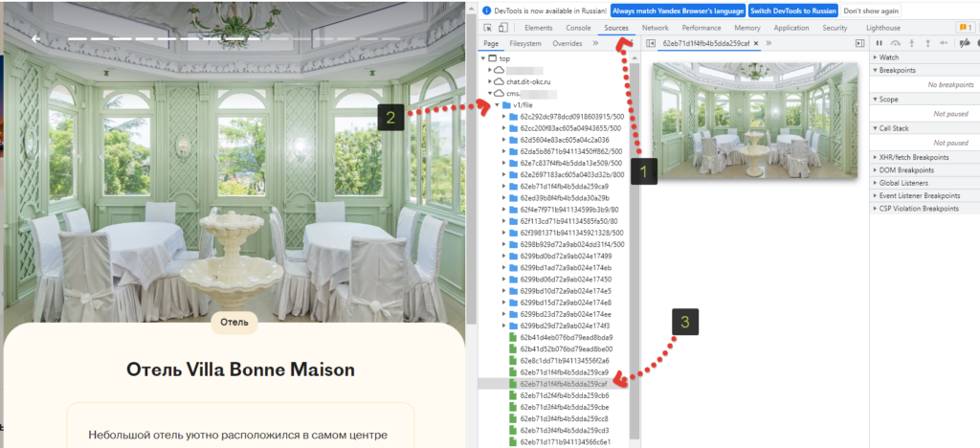This screenshot has width=980, height=448.
Task: Click the Don't show again button
Action: tap(871, 11)
